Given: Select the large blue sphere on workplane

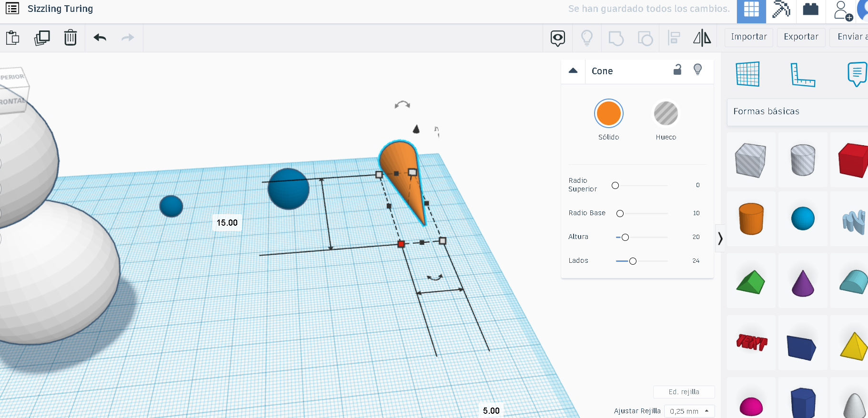Looking at the screenshot, I should tap(289, 189).
